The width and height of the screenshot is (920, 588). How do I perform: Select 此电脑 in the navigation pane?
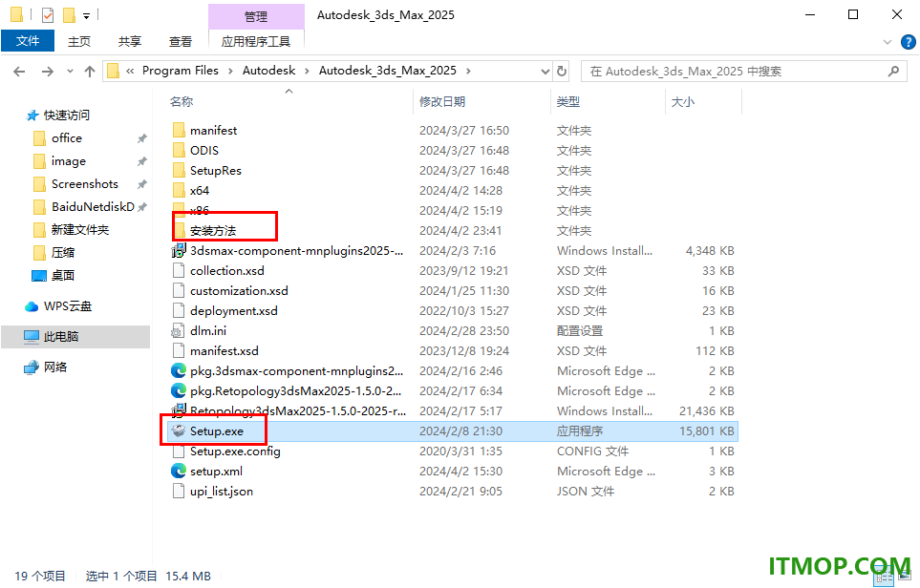click(x=75, y=337)
